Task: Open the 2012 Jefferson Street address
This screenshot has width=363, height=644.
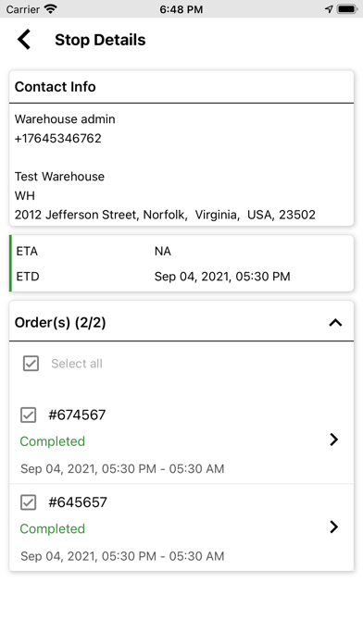Action: (x=165, y=215)
